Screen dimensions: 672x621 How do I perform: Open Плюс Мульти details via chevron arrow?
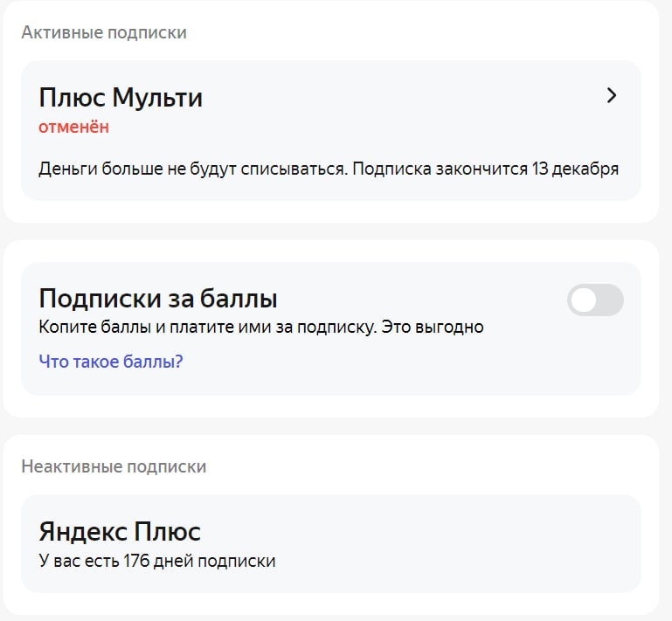coord(612,96)
